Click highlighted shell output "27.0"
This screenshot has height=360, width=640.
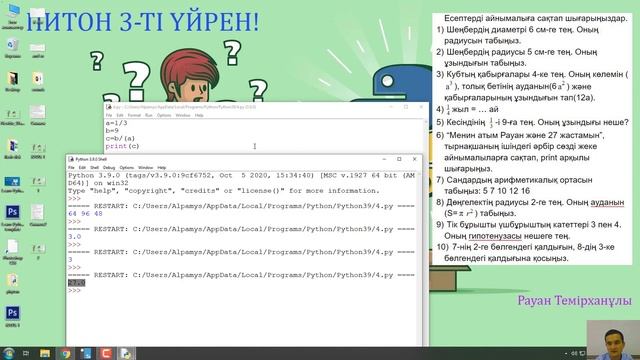pos(77,283)
